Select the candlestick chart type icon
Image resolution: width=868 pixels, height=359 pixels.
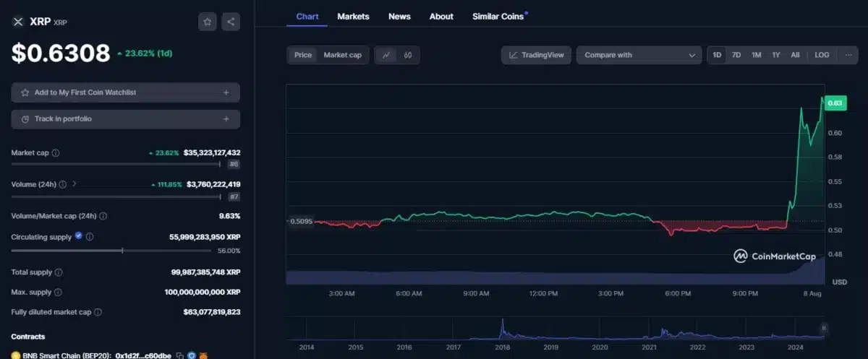pos(408,55)
